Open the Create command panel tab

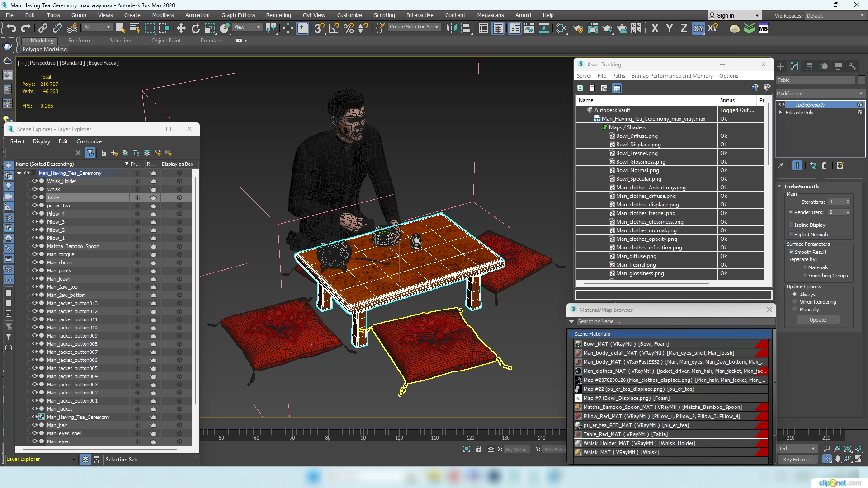[x=780, y=66]
